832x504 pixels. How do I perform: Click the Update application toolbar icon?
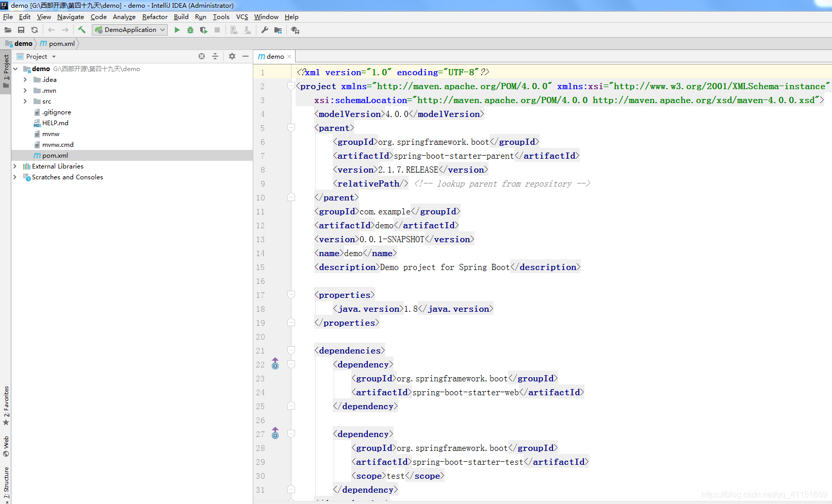tap(234, 30)
